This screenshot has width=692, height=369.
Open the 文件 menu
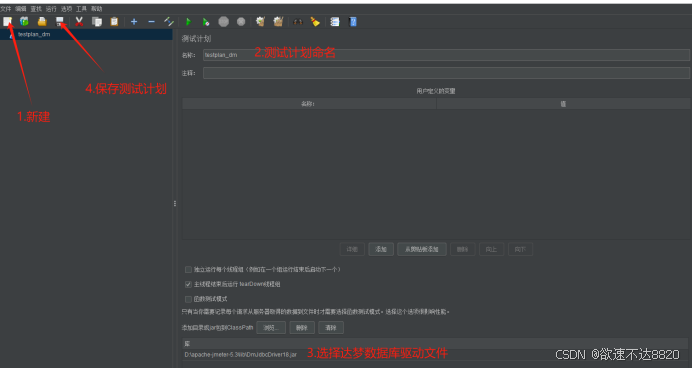(6, 9)
